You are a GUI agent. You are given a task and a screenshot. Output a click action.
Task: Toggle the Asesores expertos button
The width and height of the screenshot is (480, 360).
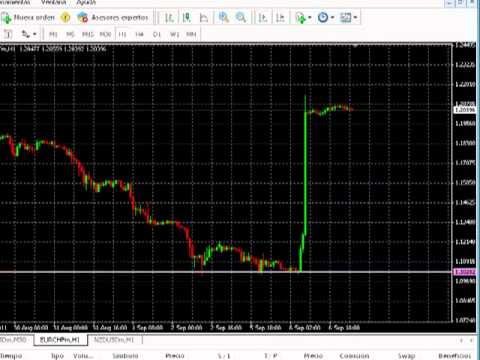[x=113, y=17]
